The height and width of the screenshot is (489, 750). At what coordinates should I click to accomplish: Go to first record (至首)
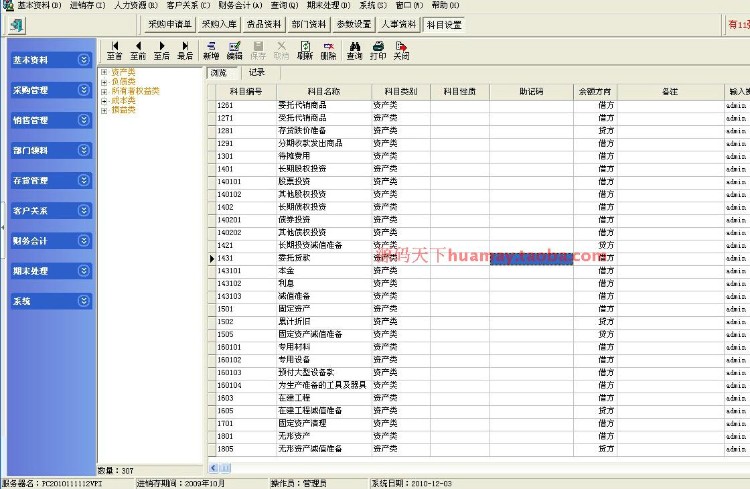point(115,51)
